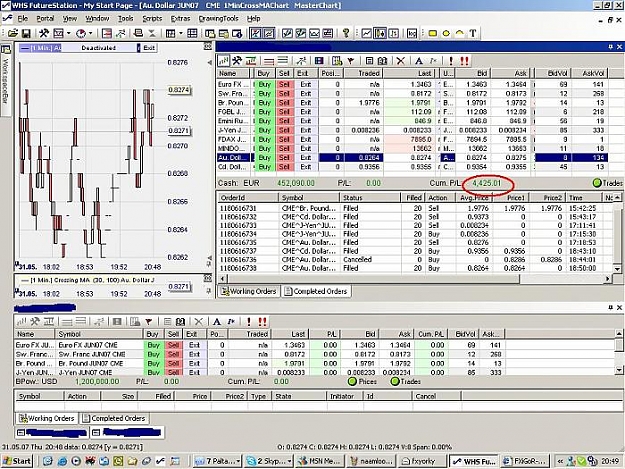Sort by the Avg.Price column header
The image size is (625, 469).
coord(473,198)
